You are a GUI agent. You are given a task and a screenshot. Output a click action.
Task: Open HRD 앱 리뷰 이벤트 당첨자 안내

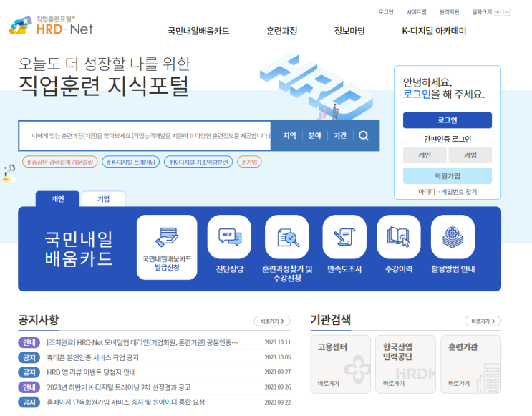coord(91,372)
